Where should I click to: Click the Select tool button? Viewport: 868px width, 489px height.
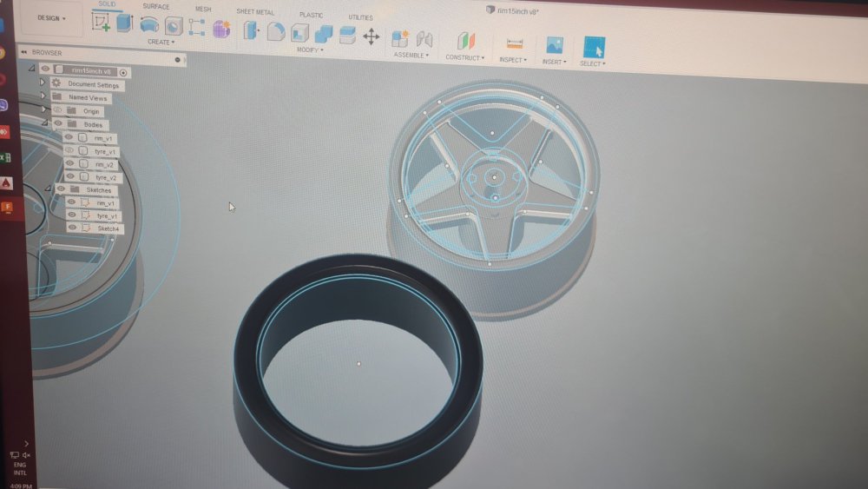(x=594, y=47)
